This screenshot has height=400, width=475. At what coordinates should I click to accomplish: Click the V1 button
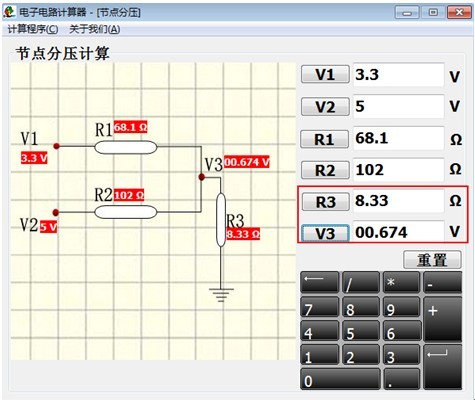(325, 74)
